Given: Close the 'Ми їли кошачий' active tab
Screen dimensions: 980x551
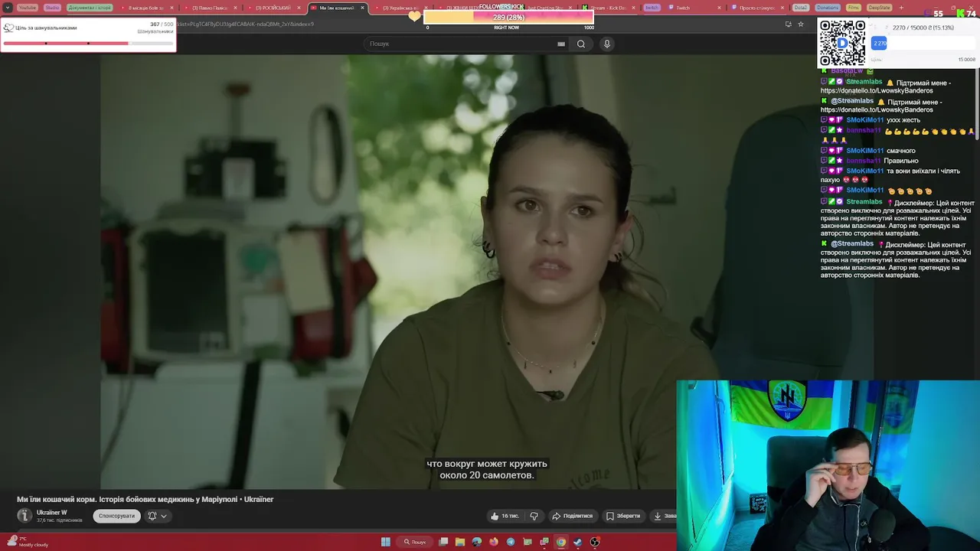Looking at the screenshot, I should (362, 8).
